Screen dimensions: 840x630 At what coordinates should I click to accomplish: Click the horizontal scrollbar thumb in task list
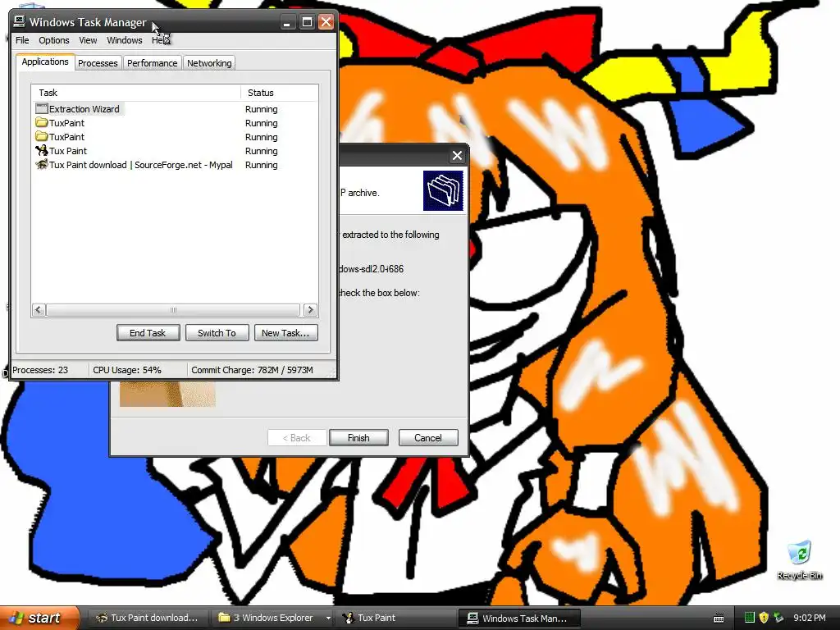pyautogui.click(x=173, y=309)
